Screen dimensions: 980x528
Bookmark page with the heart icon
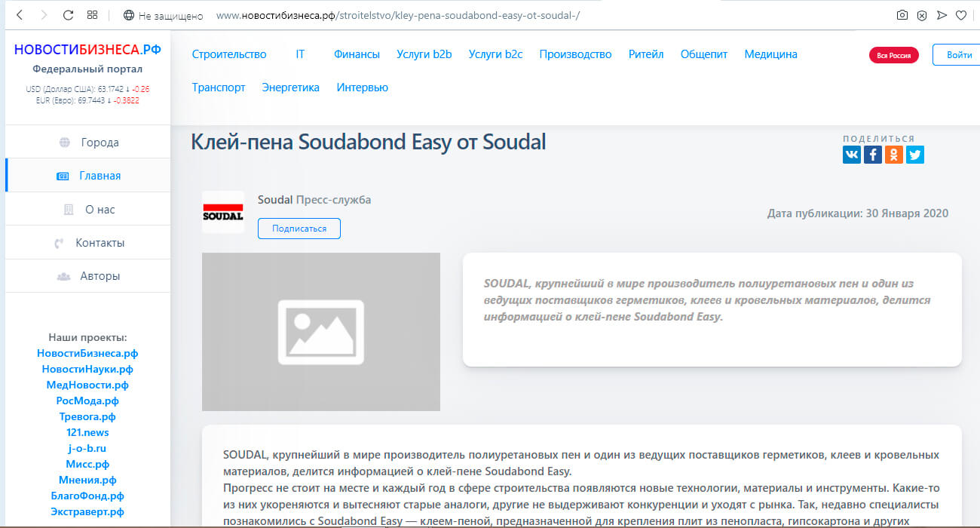[x=961, y=15]
